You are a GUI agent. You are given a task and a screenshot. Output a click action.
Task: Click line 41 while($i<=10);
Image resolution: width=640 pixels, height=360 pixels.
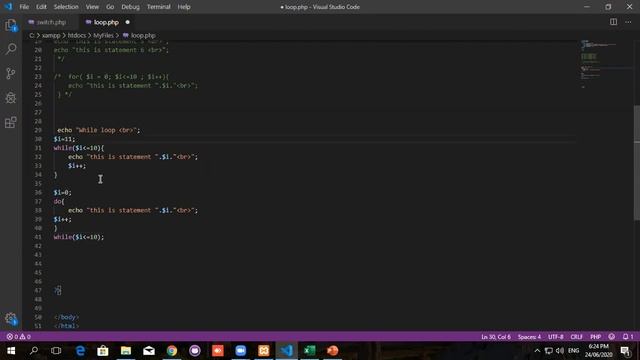click(79, 237)
